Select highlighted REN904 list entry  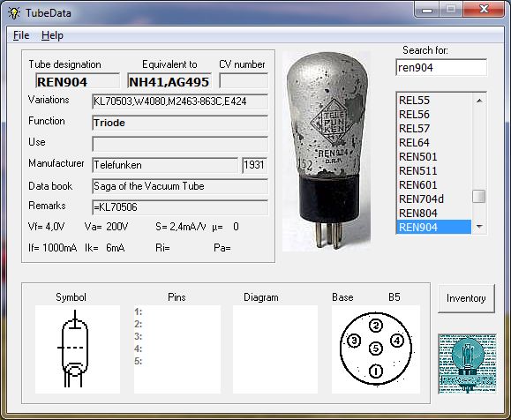tap(433, 227)
